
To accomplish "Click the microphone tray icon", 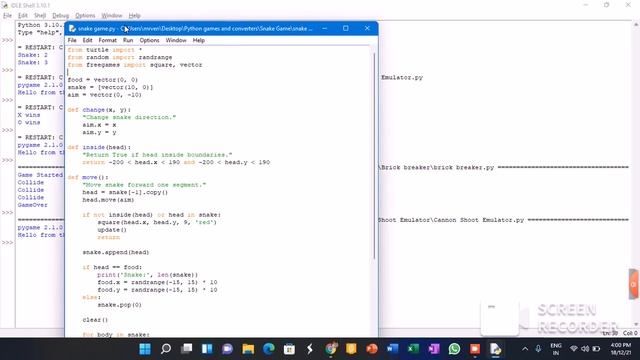I will pyautogui.click(x=538, y=349).
